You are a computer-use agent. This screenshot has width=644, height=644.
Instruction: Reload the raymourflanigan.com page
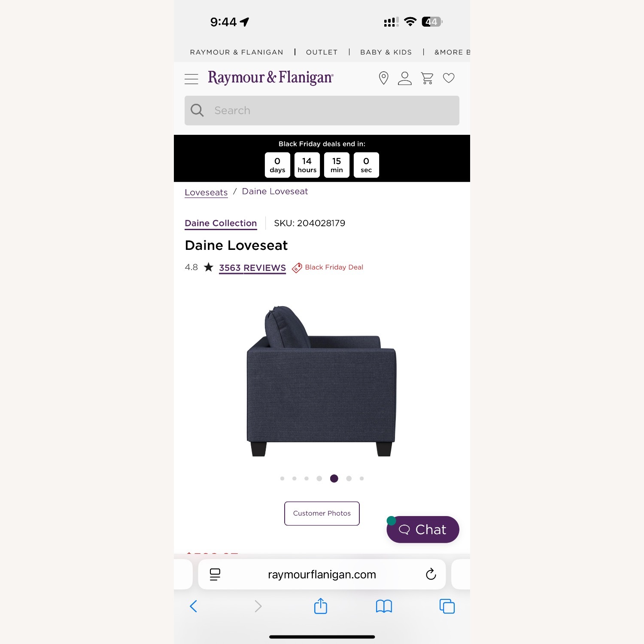click(x=431, y=574)
